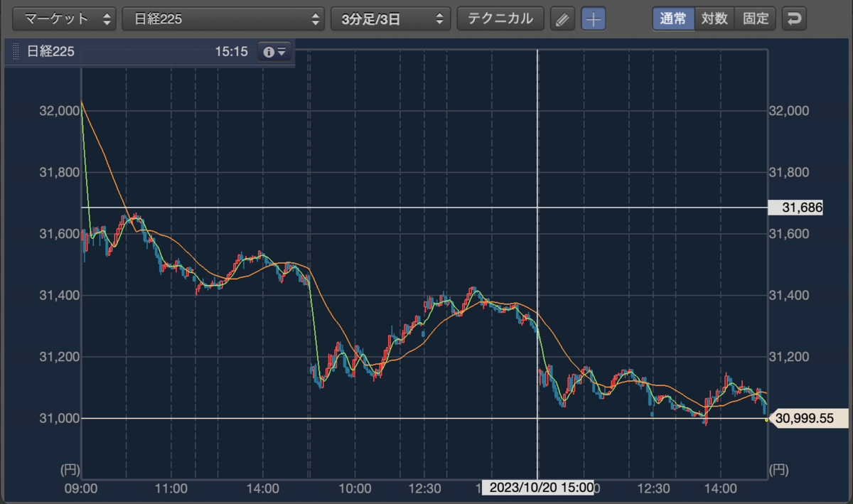The height and width of the screenshot is (504, 853).
Task: Open the テクニカル indicators button
Action: pos(500,19)
